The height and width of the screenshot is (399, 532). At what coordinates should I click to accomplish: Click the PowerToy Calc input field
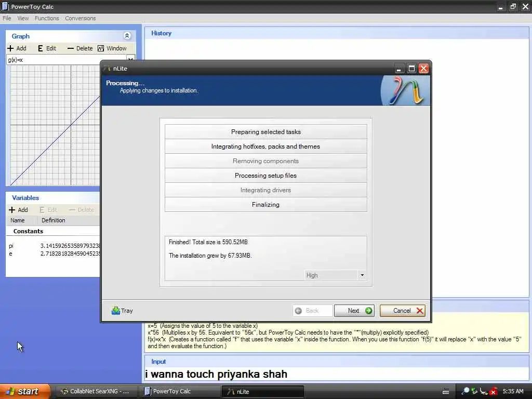pyautogui.click(x=337, y=374)
